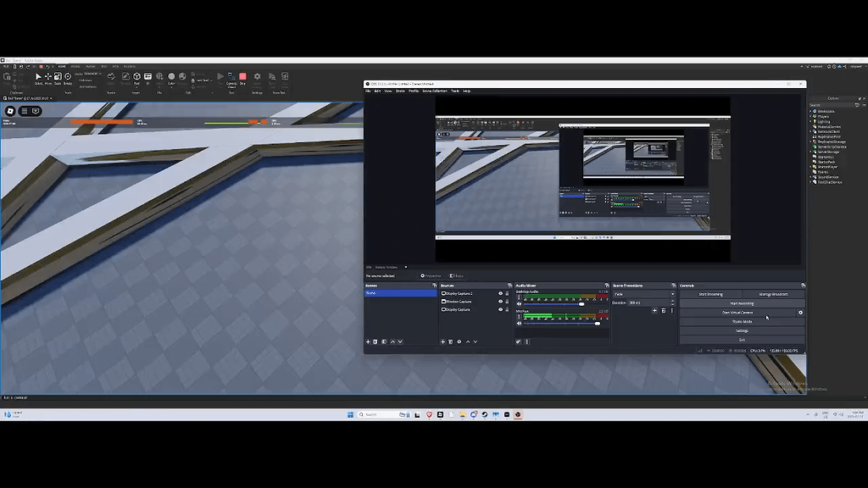Screen dimensions: 868x488
Task: Open the Edit menu in OBS
Action: click(377, 91)
